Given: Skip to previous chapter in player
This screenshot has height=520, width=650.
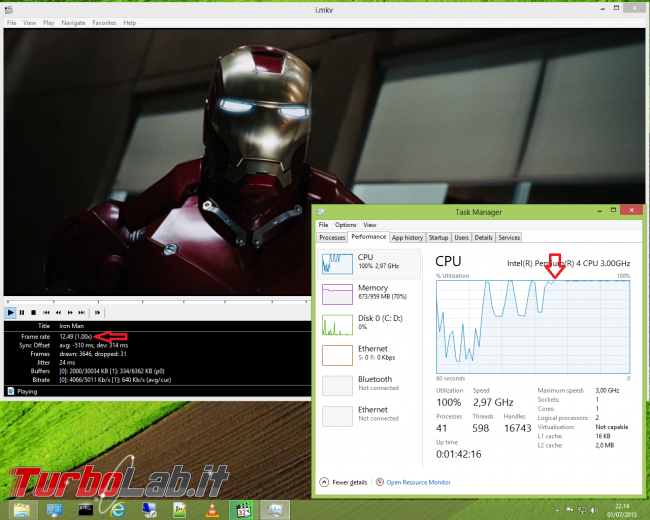Looking at the screenshot, I should pyautogui.click(x=46, y=312).
